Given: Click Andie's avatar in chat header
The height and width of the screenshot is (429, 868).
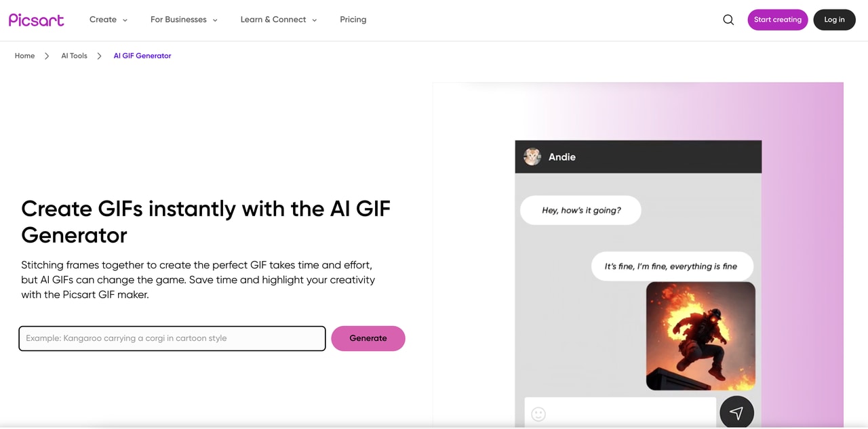Looking at the screenshot, I should 532,157.
